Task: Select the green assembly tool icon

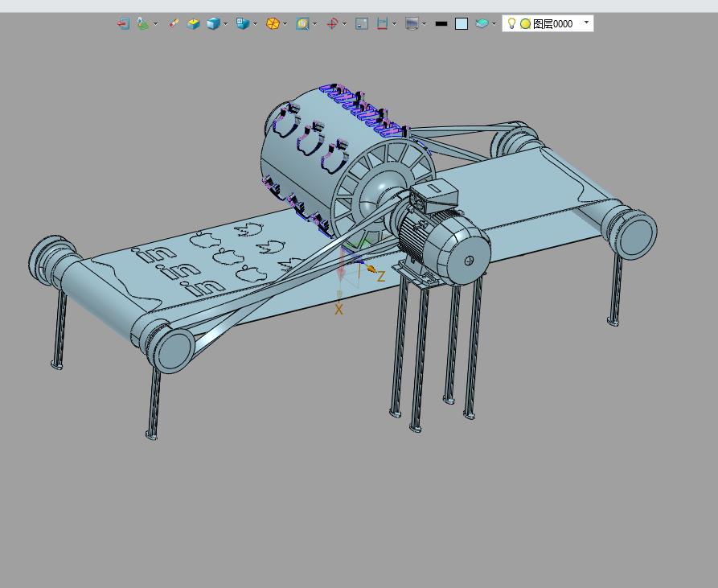Action: [143, 24]
